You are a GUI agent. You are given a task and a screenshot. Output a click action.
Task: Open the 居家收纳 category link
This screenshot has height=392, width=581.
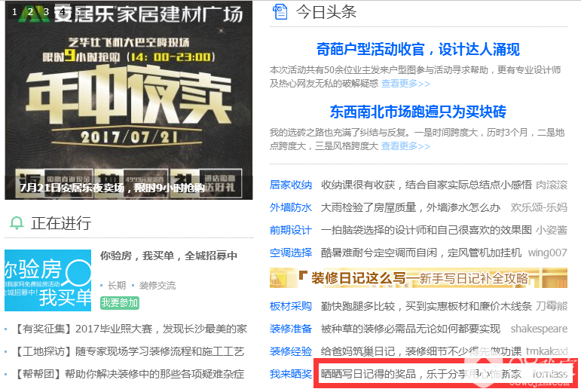point(291,185)
